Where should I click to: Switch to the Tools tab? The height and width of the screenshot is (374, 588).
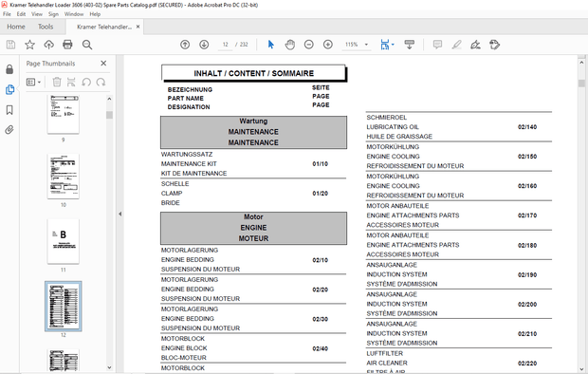(46, 27)
